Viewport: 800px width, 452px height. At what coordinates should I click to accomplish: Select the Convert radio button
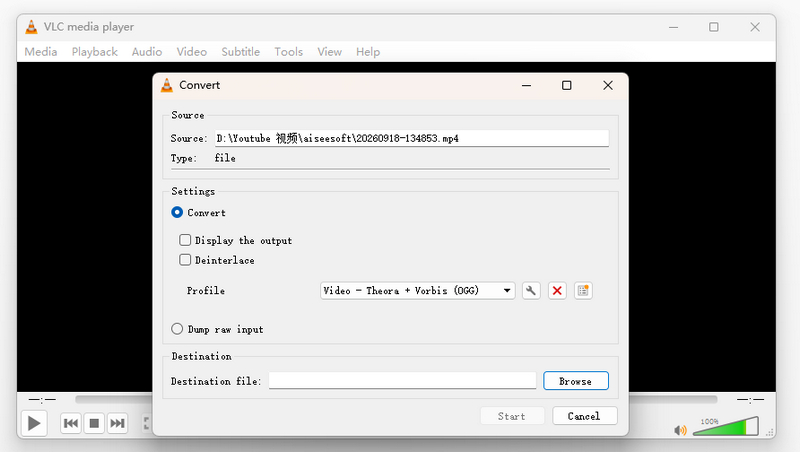(177, 212)
